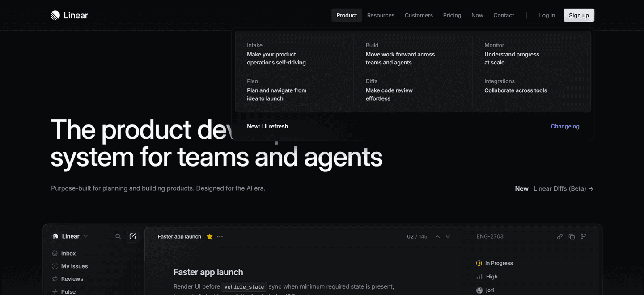The image size is (644, 295).
Task: Click the vehicle_state code tag
Action: pyautogui.click(x=245, y=286)
